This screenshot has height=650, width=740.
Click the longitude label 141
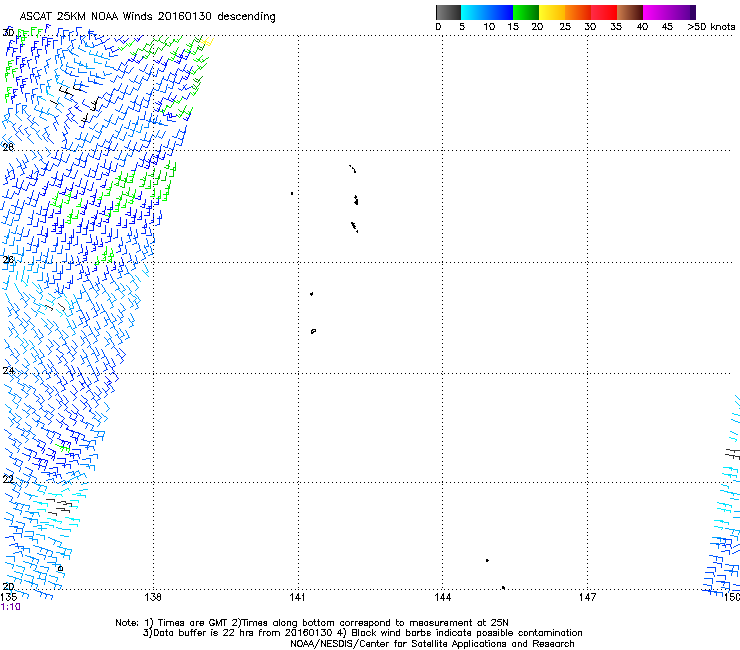[x=297, y=597]
